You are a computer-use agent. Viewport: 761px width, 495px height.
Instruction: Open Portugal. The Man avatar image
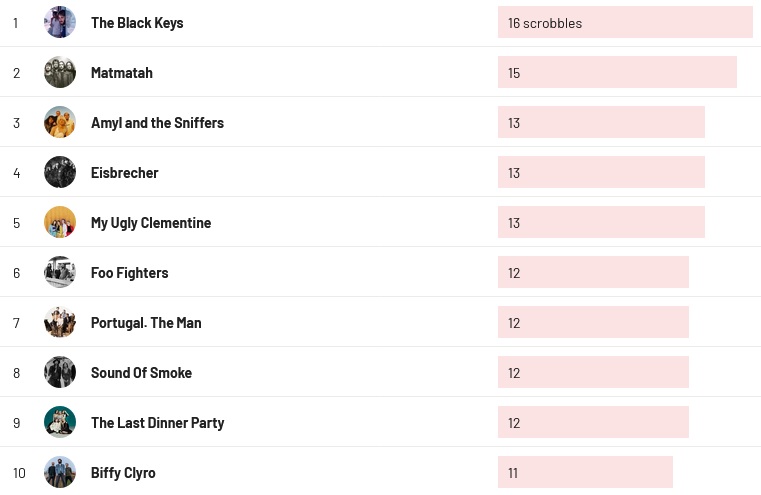coord(60,322)
